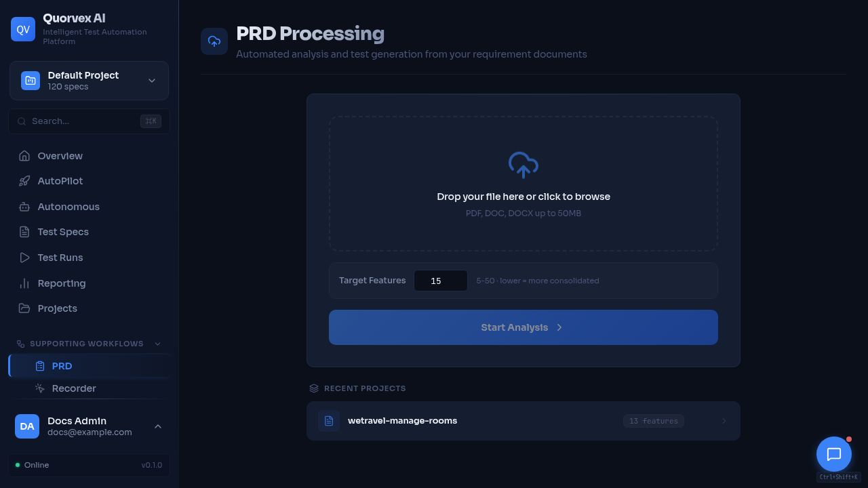Open Reporting in the sidebar

click(89, 283)
